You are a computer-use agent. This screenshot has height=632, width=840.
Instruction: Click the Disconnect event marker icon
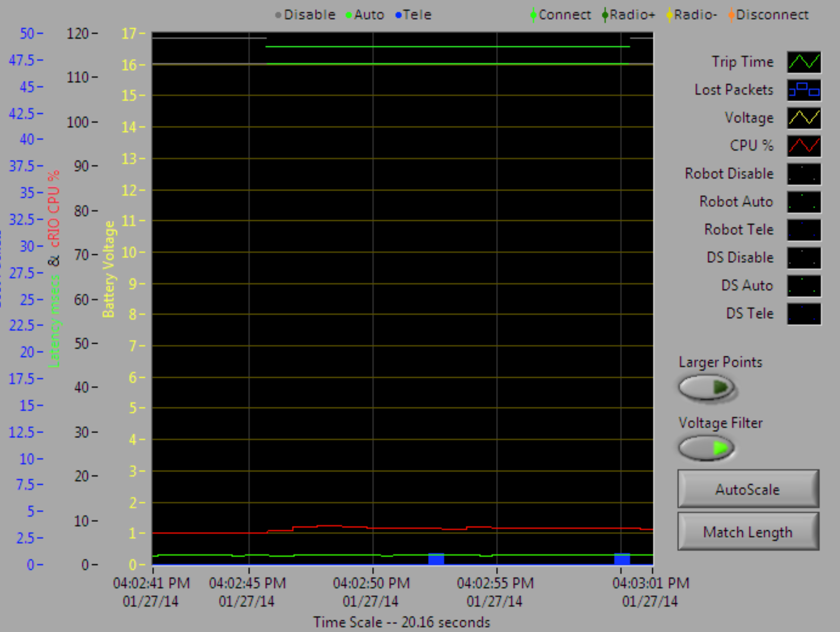(x=732, y=15)
